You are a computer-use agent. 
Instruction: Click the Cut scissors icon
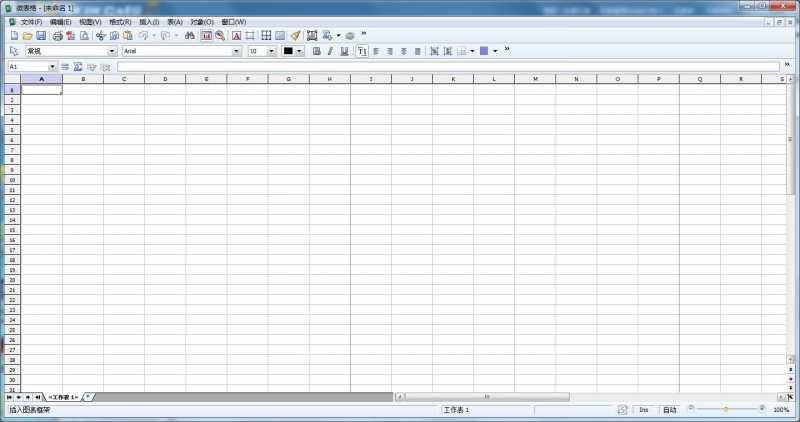[x=101, y=35]
